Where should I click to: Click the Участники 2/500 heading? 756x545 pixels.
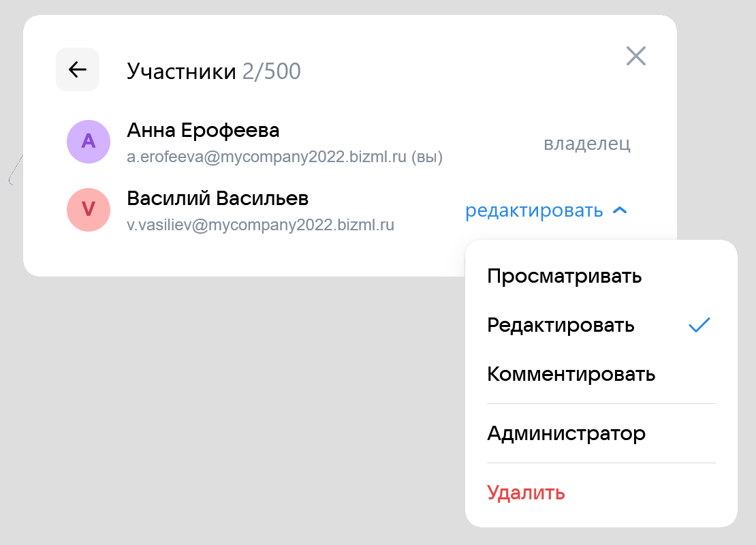pyautogui.click(x=213, y=72)
